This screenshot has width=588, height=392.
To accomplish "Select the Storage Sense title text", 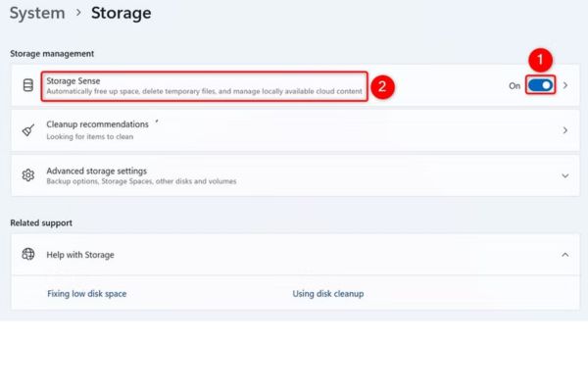I will click(x=73, y=80).
